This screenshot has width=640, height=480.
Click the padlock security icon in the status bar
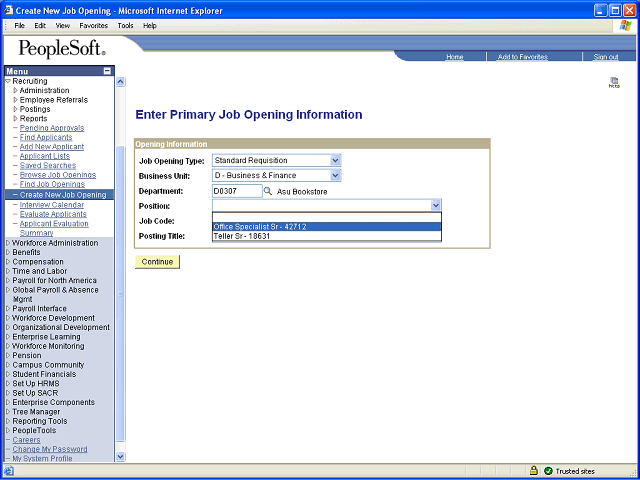point(533,471)
